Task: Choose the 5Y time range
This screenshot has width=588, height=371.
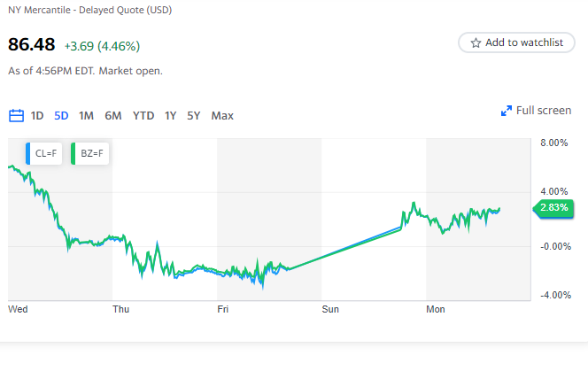Action: [x=194, y=115]
